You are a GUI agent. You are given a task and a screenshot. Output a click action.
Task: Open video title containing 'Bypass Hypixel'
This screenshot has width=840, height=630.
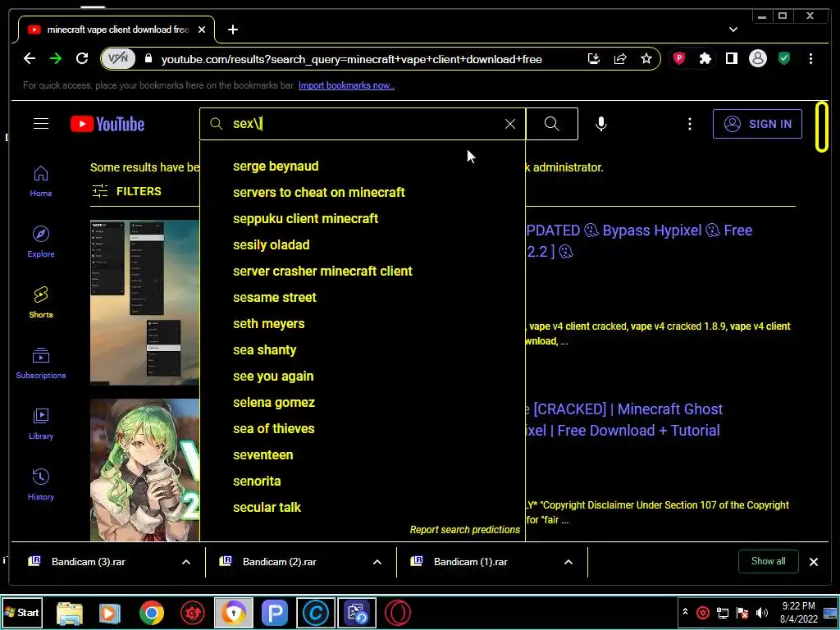(639, 240)
